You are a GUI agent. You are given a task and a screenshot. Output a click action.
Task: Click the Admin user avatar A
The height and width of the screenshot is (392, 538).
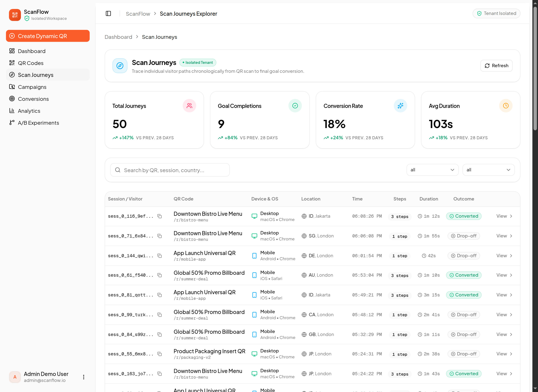click(15, 377)
